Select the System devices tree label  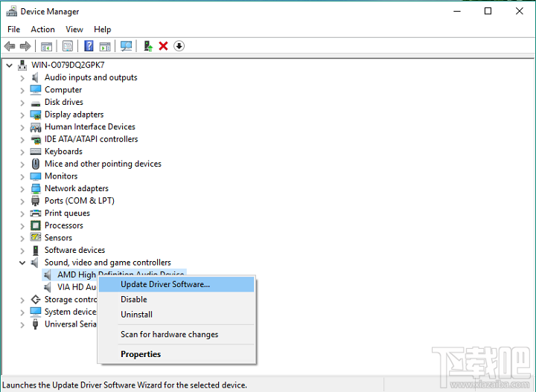point(71,312)
